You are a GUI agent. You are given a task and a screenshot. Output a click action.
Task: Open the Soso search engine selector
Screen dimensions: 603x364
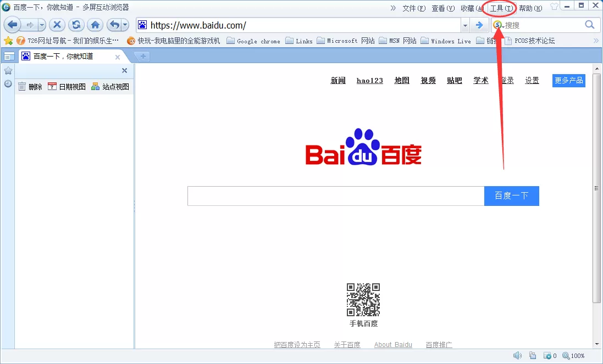[x=499, y=25]
